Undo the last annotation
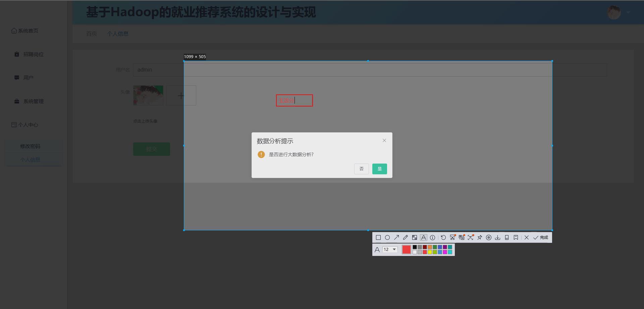 pos(443,237)
